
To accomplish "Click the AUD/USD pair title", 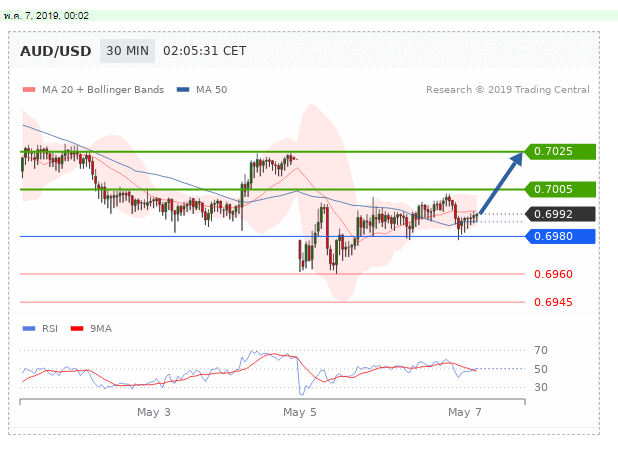I will click(x=56, y=51).
